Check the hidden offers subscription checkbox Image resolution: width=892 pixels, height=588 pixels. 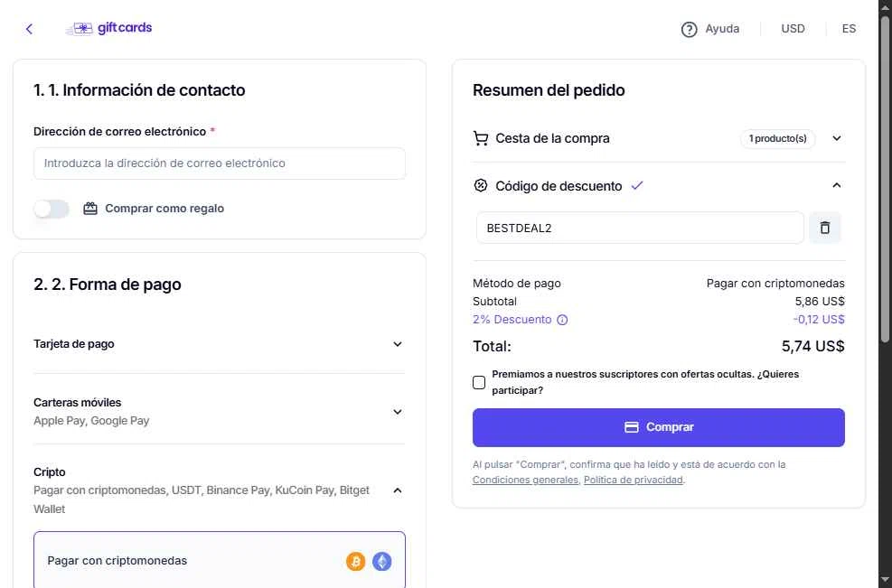[479, 383]
